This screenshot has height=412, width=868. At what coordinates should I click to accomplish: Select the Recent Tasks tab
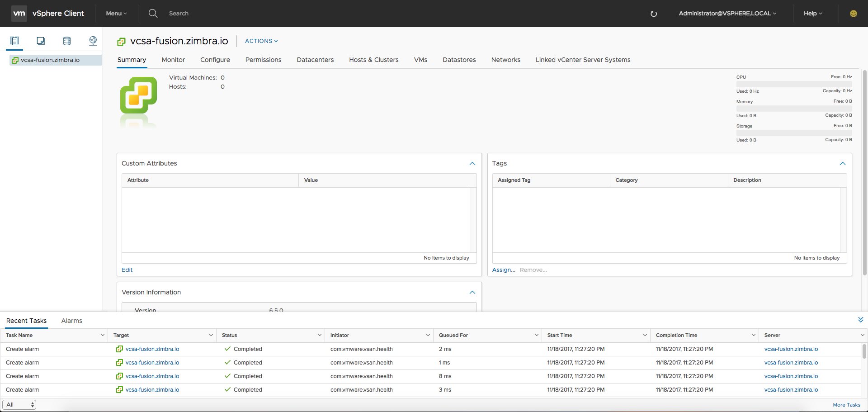(26, 321)
